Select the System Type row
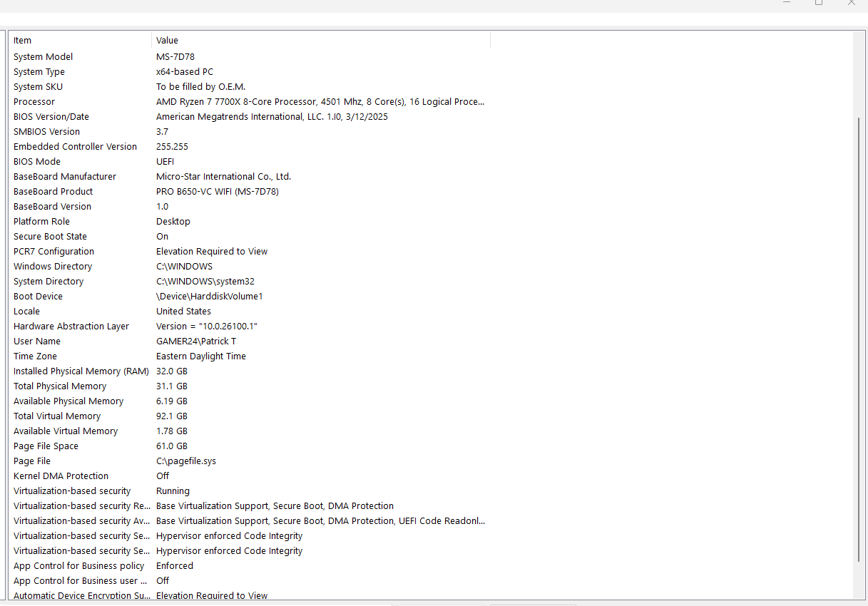Viewport: 868px width, 606px height. (250, 72)
